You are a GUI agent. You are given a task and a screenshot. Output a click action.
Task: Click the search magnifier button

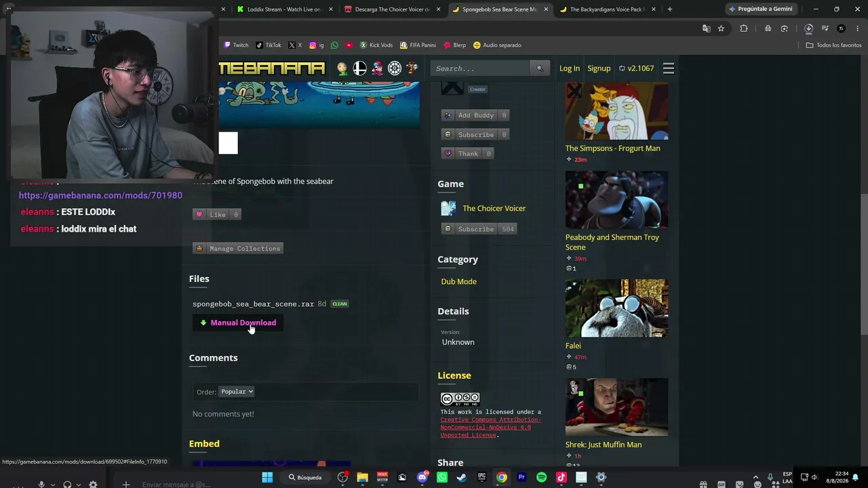[x=540, y=68]
